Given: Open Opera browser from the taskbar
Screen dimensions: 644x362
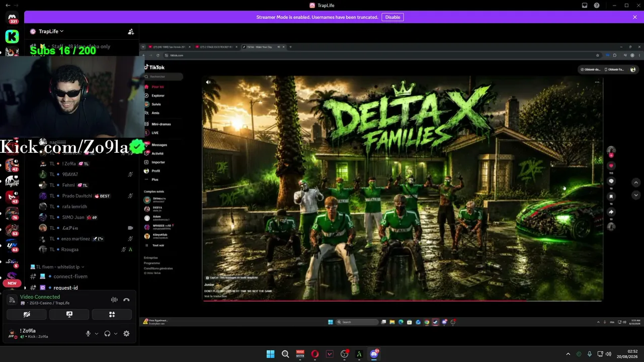Looking at the screenshot, I should point(315,354).
